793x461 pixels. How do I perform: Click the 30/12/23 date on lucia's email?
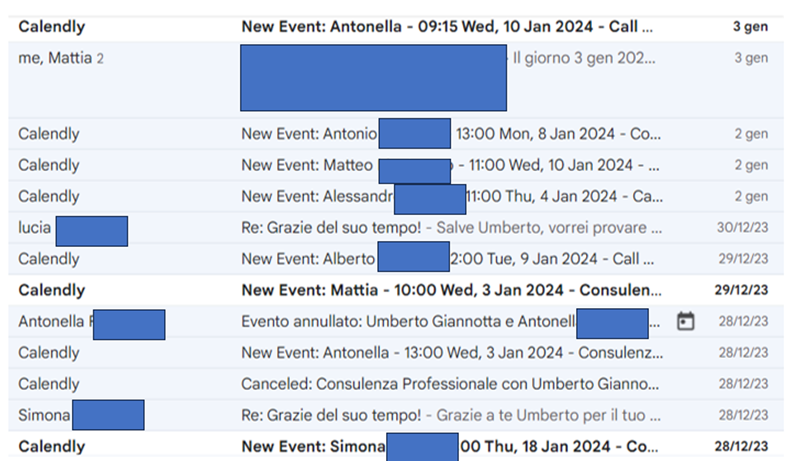coord(746,227)
